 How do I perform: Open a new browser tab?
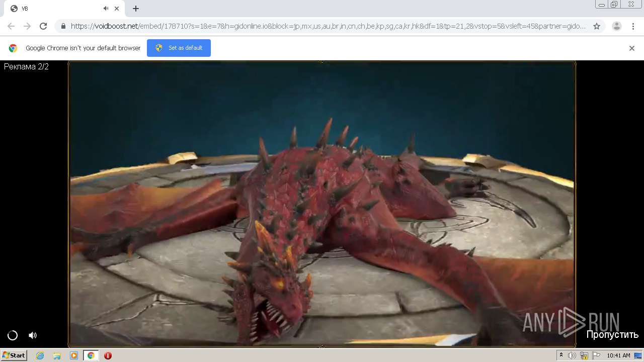[136, 9]
